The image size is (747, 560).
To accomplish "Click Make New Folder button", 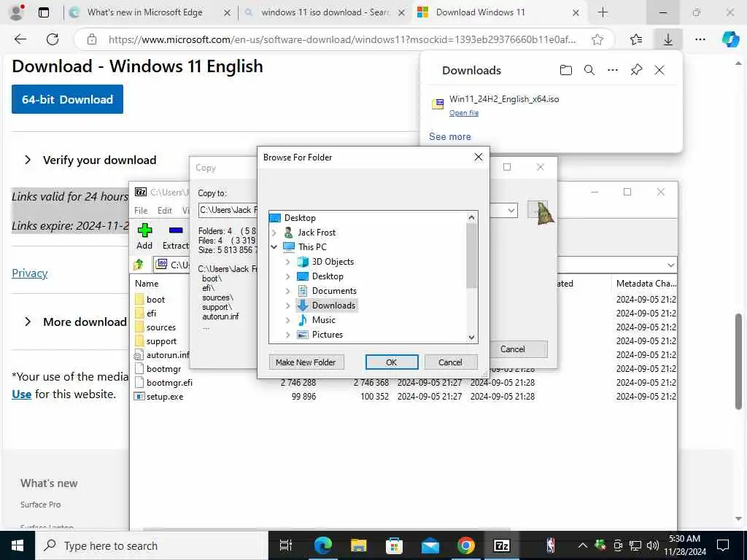I will pyautogui.click(x=306, y=362).
